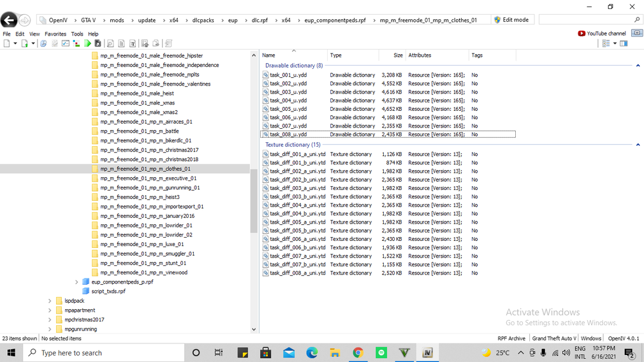Viewport: 644px width, 362px height.
Task: Open Task View on taskbar
Action: (218, 352)
